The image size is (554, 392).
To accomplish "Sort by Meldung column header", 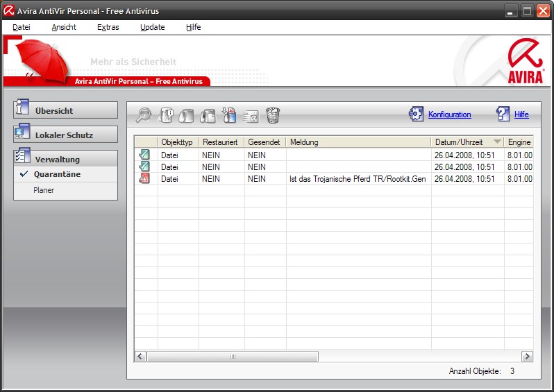I will 358,142.
